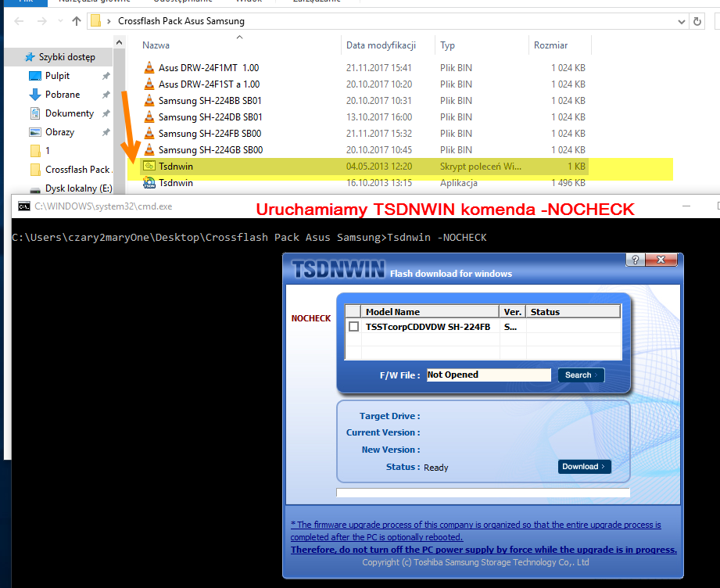Click the cmd.exe window title icon
The image size is (720, 588).
point(24,206)
